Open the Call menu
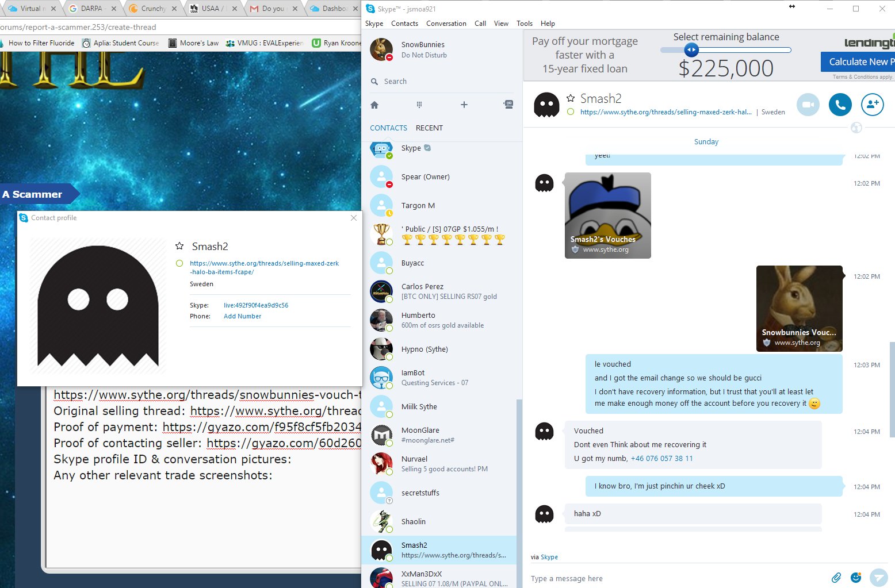Viewport: 895px width, 588px height. [480, 24]
